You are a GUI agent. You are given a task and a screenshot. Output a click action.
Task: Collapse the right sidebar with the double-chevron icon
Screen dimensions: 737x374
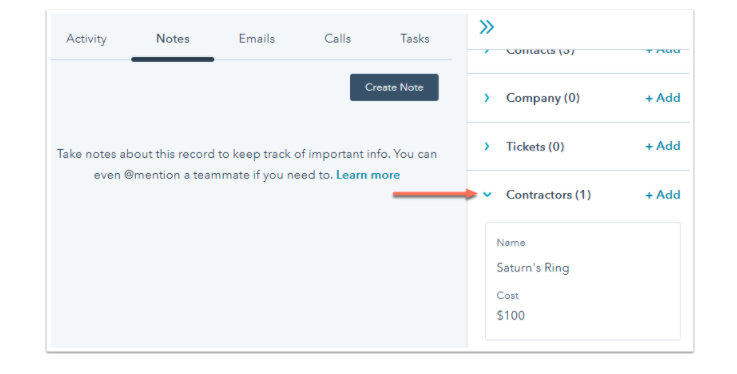point(486,27)
